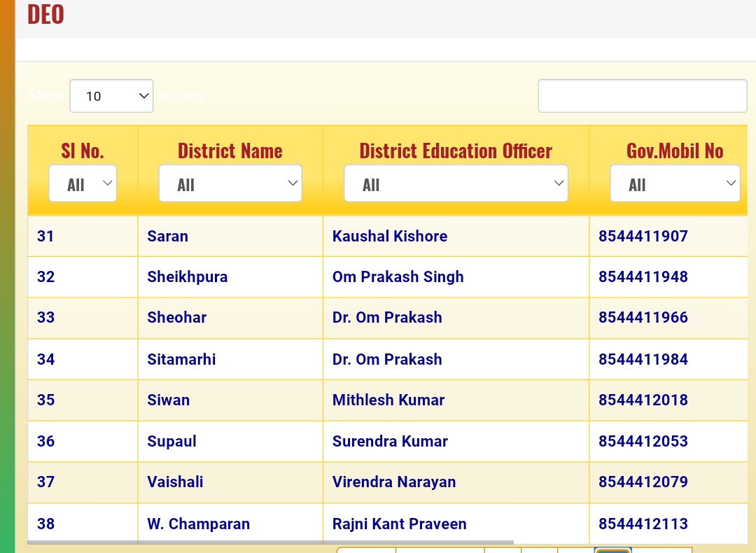Open the Show entries dropdown
The height and width of the screenshot is (553, 756).
coord(110,95)
